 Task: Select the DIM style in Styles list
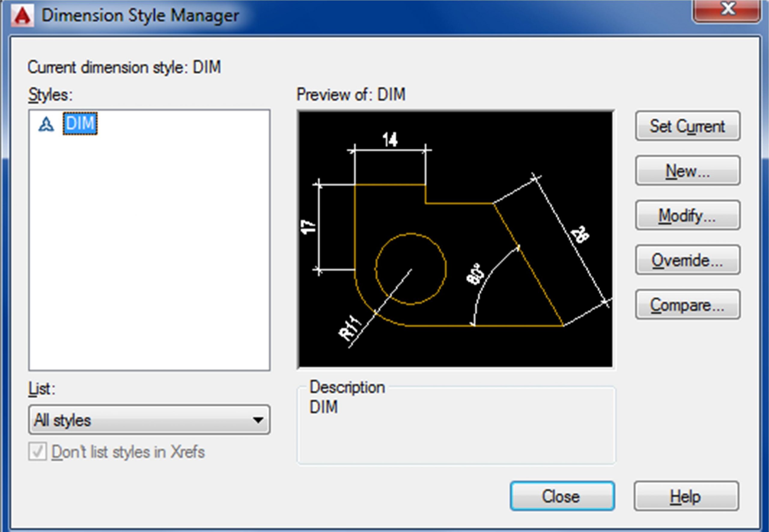80,124
